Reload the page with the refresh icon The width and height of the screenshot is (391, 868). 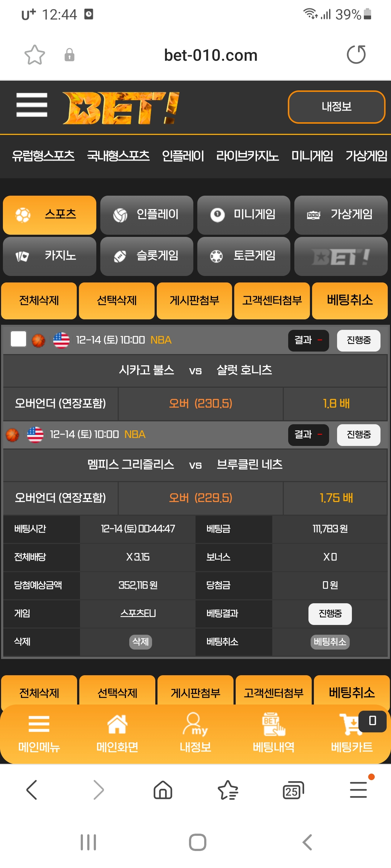coord(356,55)
